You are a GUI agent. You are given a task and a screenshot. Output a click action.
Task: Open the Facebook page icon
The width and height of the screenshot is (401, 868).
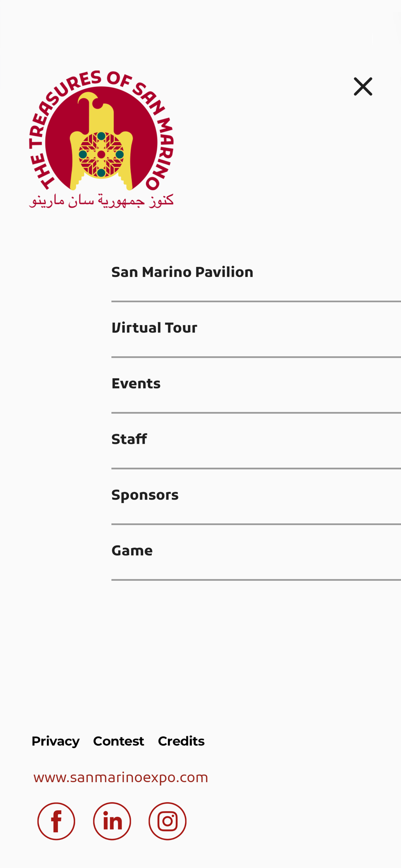(56, 821)
